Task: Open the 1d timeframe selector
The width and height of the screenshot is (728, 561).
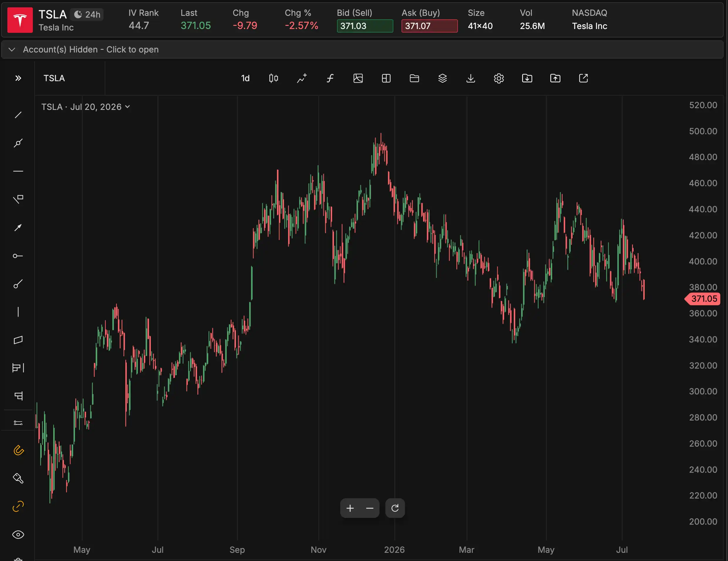Action: click(245, 78)
